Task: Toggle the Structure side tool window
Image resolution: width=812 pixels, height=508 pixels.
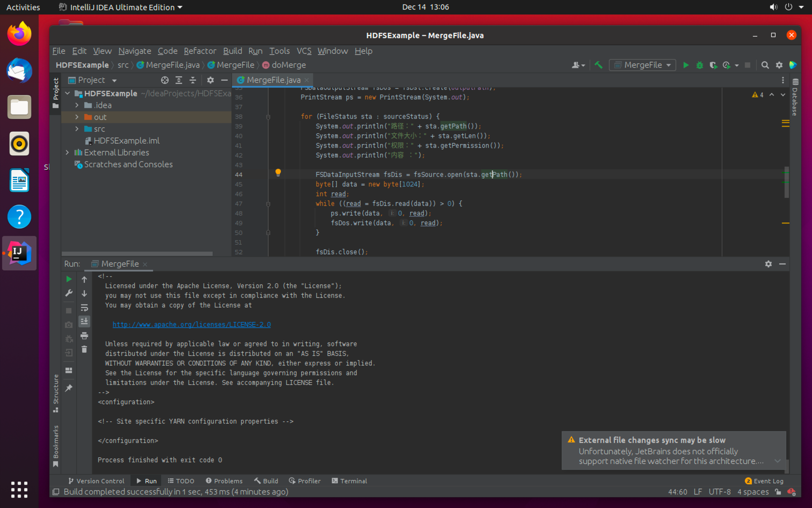Action: tap(56, 393)
